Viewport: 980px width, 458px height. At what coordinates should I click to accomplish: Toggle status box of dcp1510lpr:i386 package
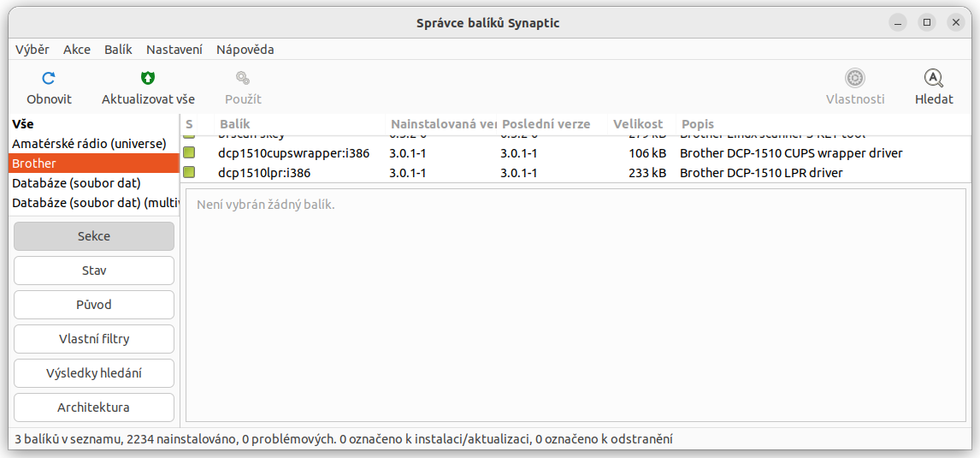click(x=189, y=173)
